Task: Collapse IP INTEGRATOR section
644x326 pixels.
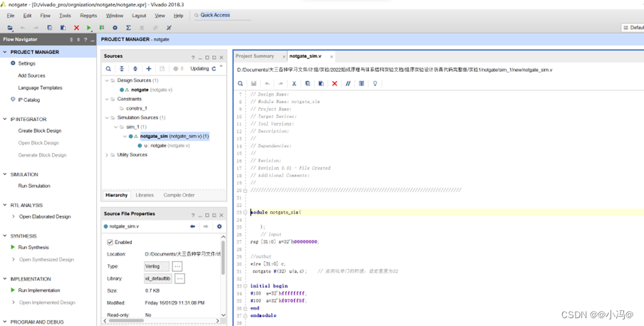Action: (5, 119)
